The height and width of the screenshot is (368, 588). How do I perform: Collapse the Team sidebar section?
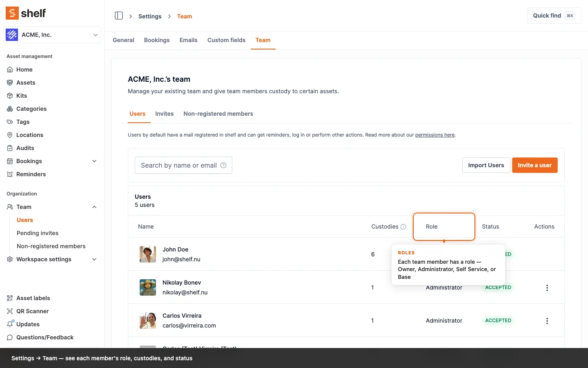94,207
